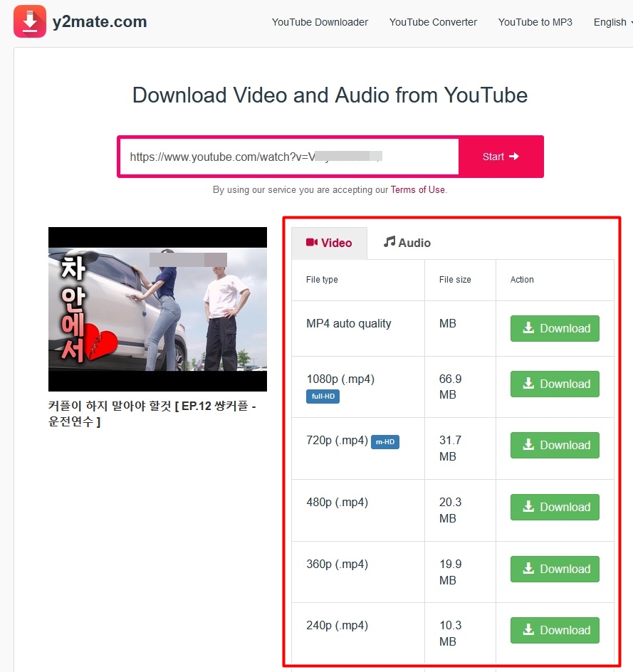Click the '360p (.mp4)' label
This screenshot has height=672, width=633.
pos(337,564)
